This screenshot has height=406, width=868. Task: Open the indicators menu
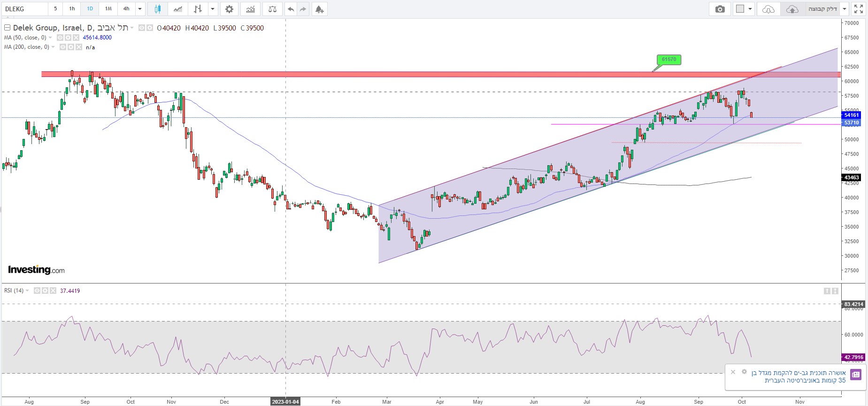point(251,9)
